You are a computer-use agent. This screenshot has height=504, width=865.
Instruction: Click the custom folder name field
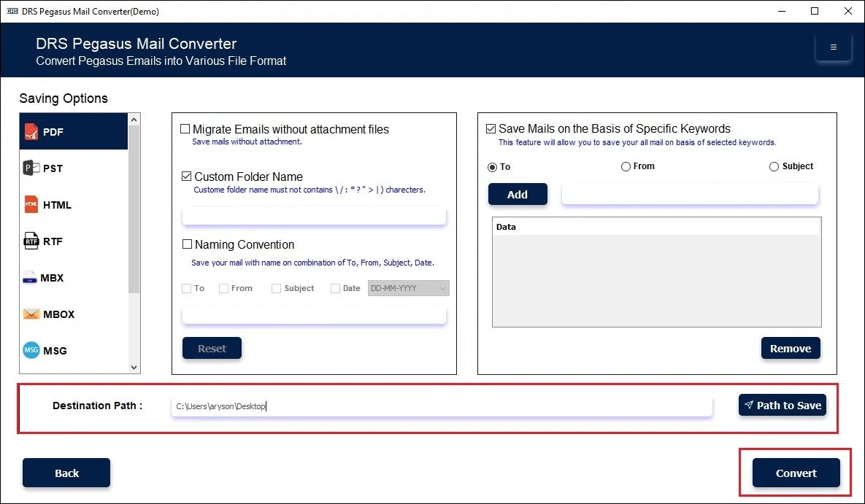tap(314, 216)
